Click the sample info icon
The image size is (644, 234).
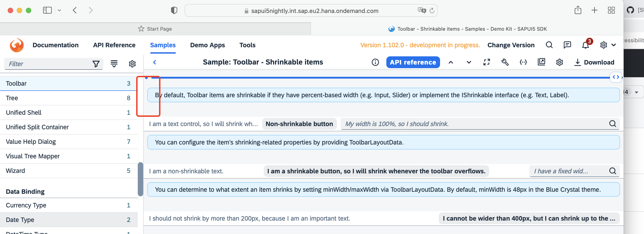pyautogui.click(x=375, y=62)
